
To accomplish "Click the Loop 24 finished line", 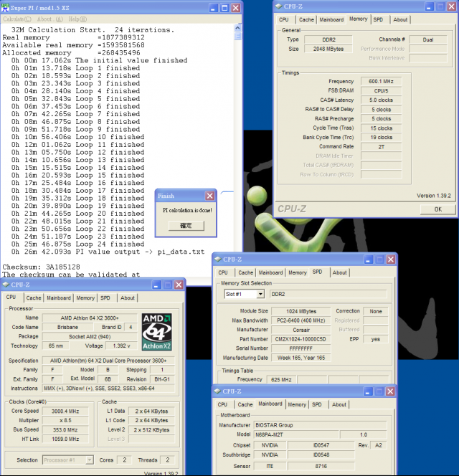I will click(x=77, y=244).
